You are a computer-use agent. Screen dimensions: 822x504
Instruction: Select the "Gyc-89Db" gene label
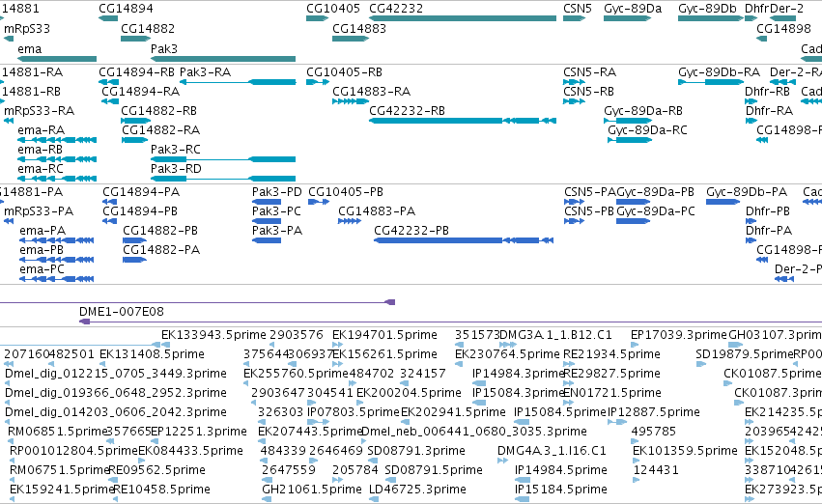[x=707, y=9]
